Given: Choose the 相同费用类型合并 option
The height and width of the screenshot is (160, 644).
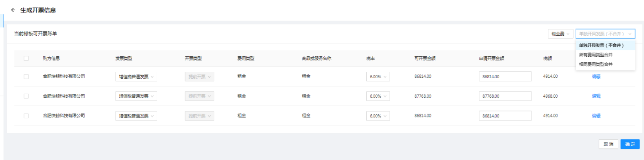Looking at the screenshot, I should pyautogui.click(x=605, y=64).
